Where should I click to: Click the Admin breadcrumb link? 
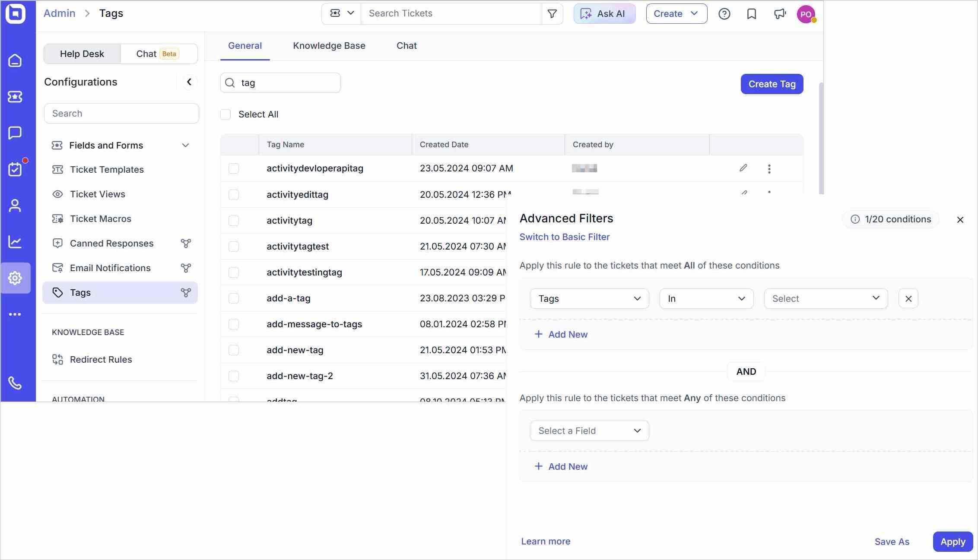pos(60,13)
